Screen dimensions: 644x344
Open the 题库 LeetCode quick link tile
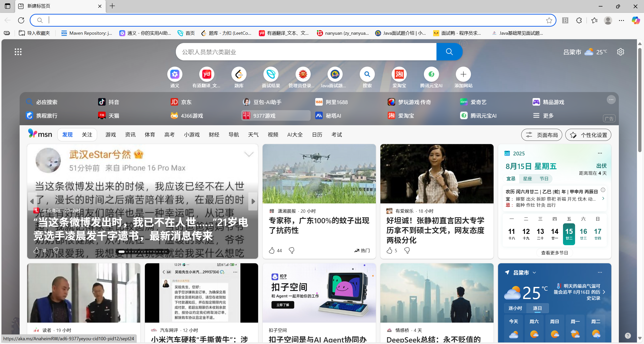(239, 77)
